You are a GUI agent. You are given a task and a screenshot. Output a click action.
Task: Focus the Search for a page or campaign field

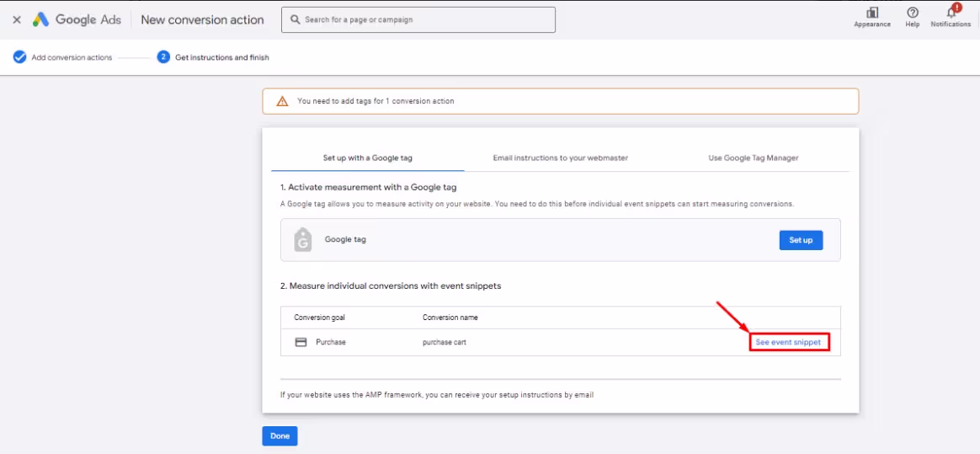418,20
